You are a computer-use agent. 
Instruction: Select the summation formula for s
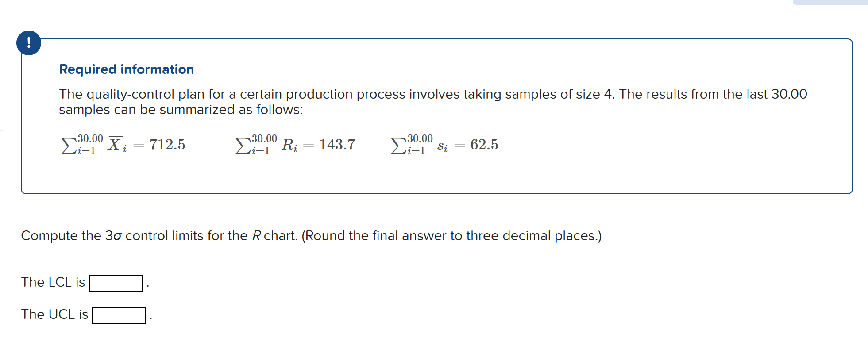point(444,144)
